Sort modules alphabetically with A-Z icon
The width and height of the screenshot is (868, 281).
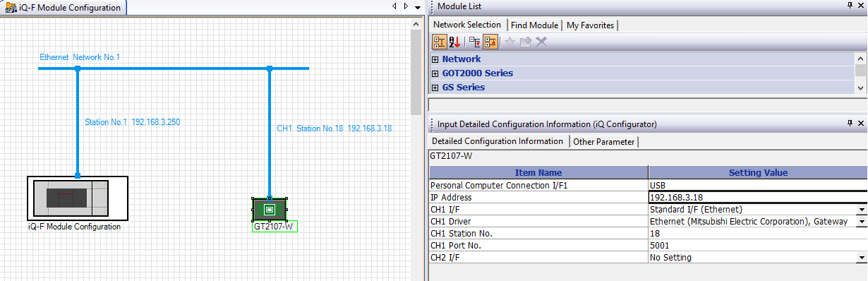(x=454, y=42)
